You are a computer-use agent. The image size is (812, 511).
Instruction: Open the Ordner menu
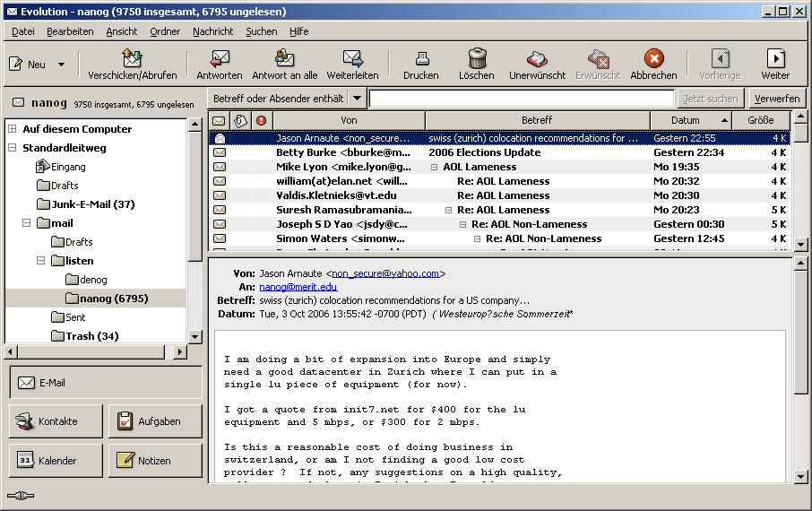pyautogui.click(x=165, y=31)
